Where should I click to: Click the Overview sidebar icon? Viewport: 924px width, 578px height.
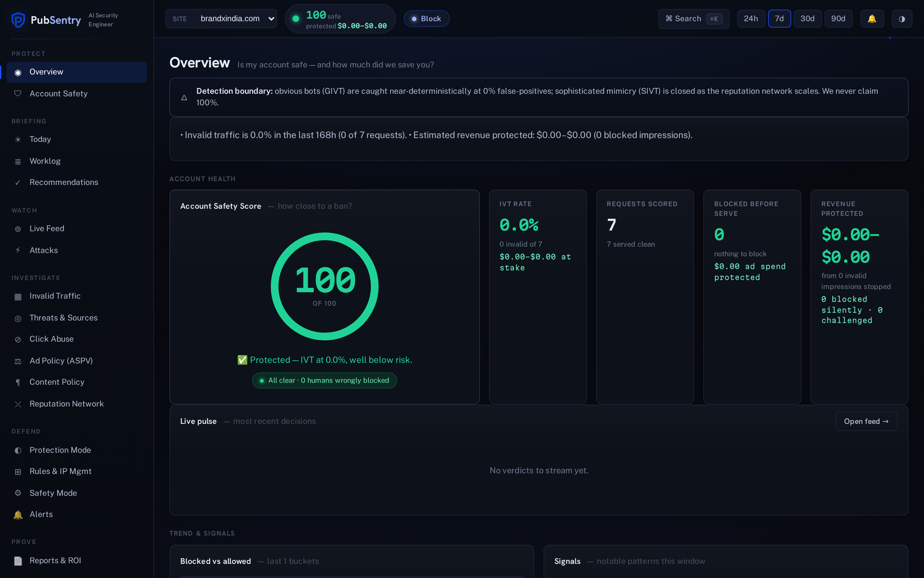click(18, 73)
